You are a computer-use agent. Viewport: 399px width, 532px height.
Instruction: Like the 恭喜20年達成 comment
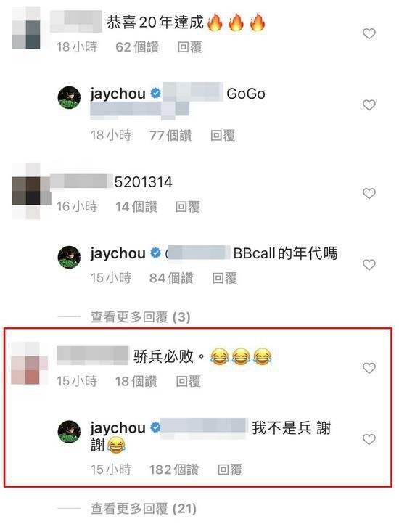pyautogui.click(x=369, y=34)
